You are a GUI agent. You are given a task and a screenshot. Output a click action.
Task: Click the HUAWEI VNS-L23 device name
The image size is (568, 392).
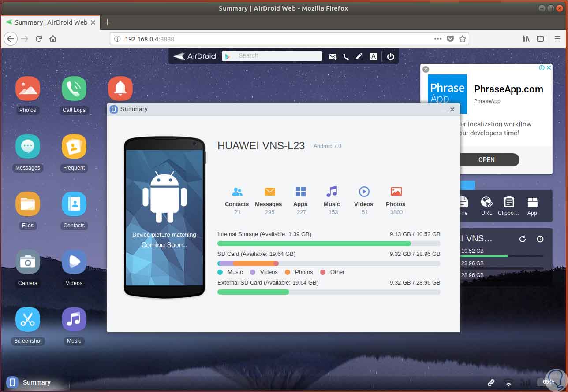click(261, 146)
